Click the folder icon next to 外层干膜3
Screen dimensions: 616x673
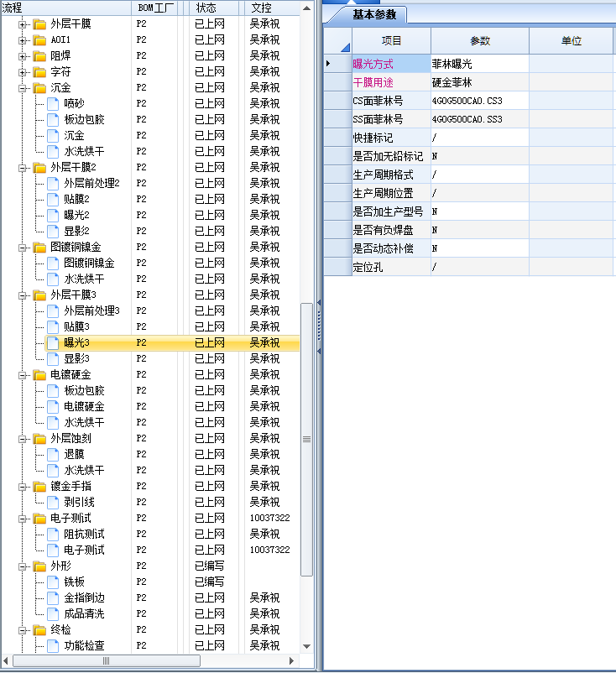pos(39,295)
